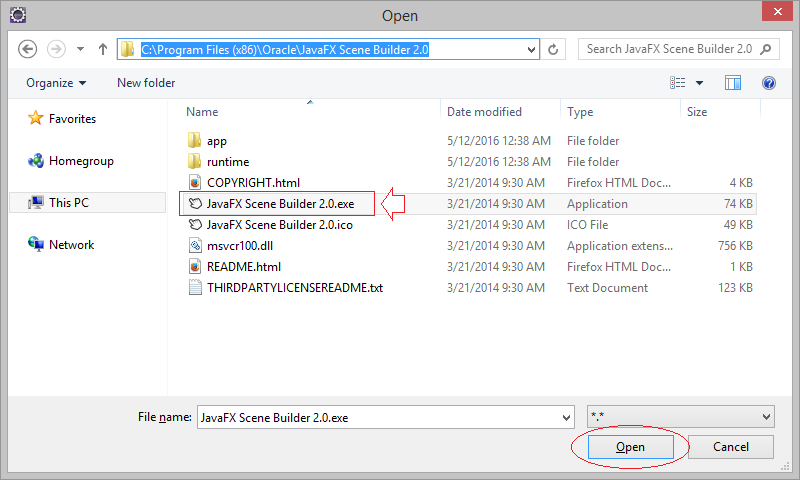Click the app folder icon
This screenshot has height=480, width=800.
click(x=194, y=140)
